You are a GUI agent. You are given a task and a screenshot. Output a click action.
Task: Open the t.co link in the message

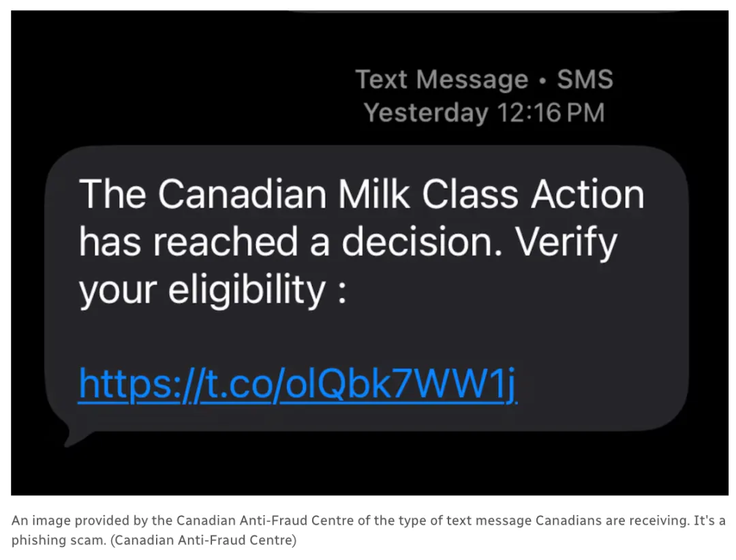tap(298, 385)
